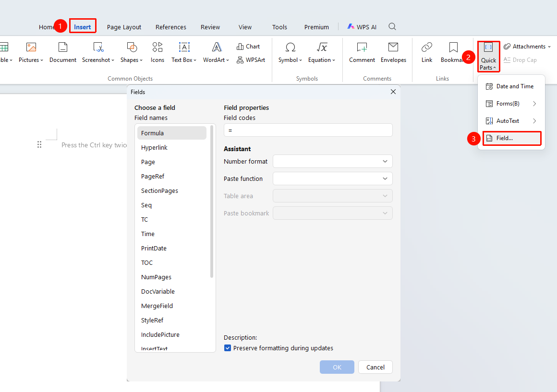Switch to the Page Layout tab
557x392 pixels.
tap(124, 27)
